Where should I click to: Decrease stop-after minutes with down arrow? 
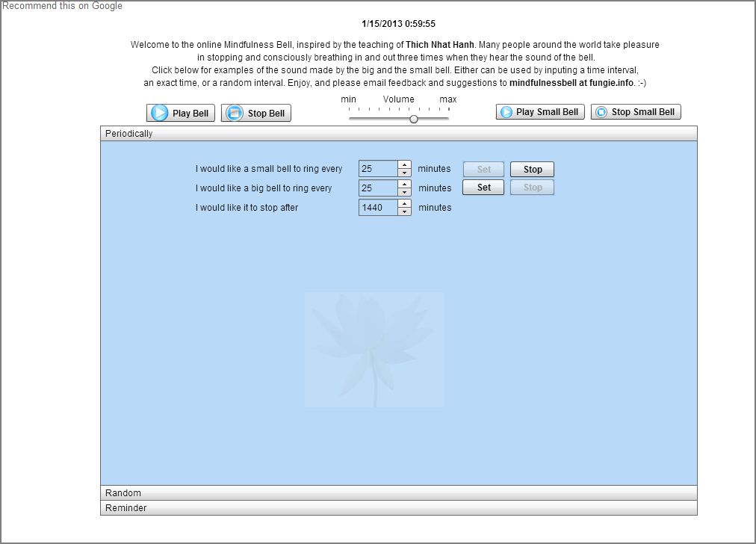tap(404, 211)
